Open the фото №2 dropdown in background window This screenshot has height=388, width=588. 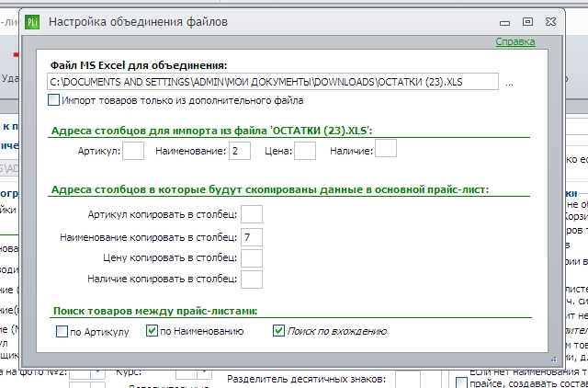coord(98,372)
